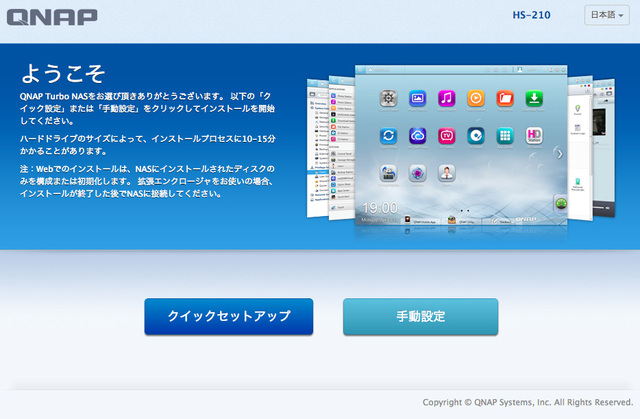Image resolution: width=640 pixels, height=419 pixels.
Task: Click the red File Station folder icon
Action: click(505, 98)
